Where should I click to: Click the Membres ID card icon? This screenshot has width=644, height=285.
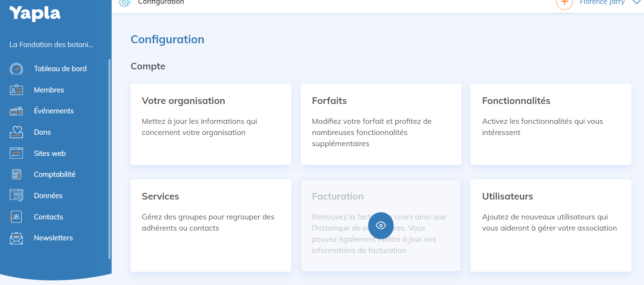[x=16, y=90]
